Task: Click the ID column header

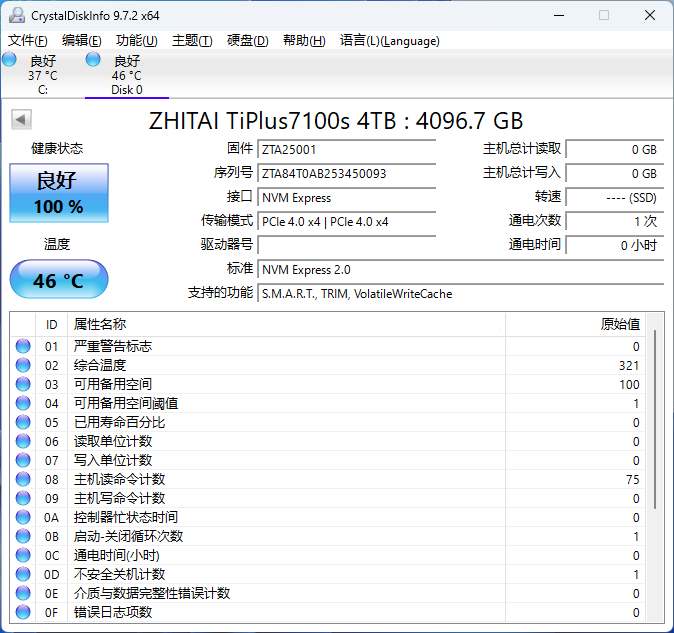Action: coord(52,324)
